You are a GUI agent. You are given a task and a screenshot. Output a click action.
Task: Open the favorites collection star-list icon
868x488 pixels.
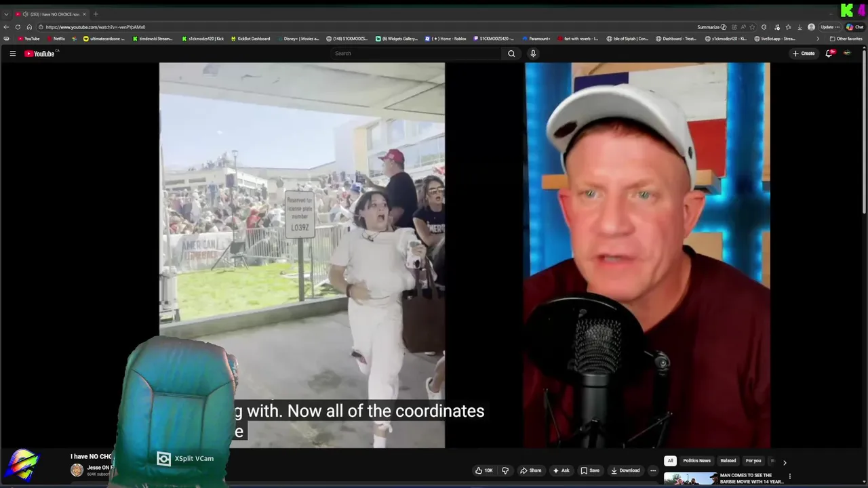click(x=788, y=27)
